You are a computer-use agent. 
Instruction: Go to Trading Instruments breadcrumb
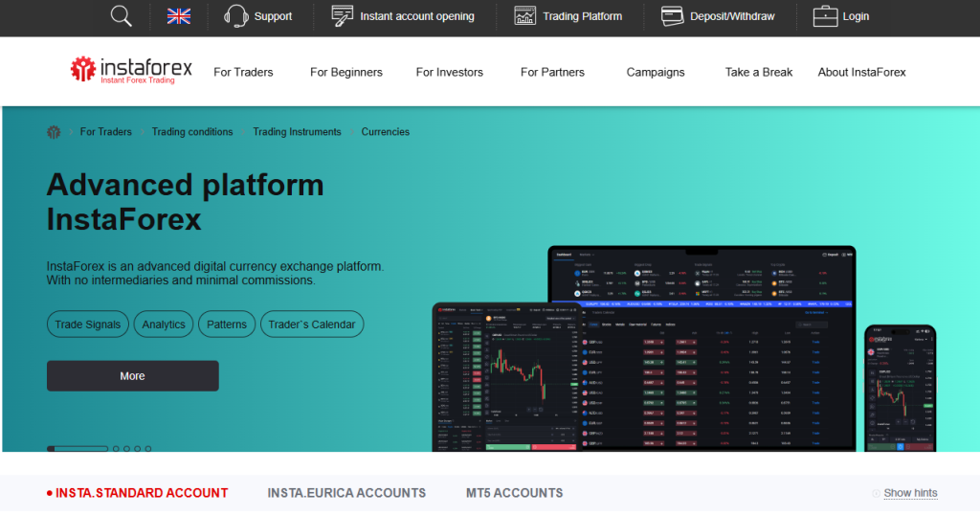coord(297,132)
